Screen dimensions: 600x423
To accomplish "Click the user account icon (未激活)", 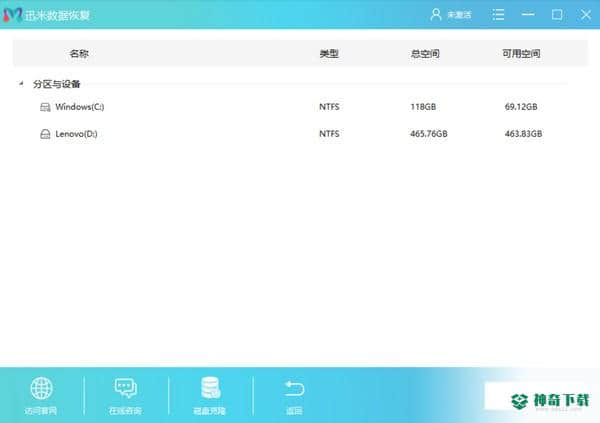I will 436,15.
